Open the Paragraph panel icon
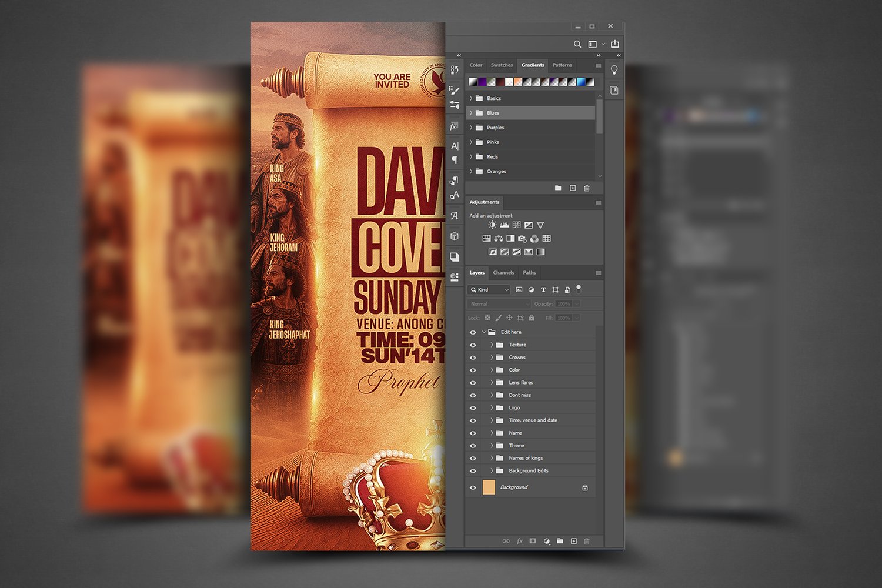The image size is (882, 588). [455, 160]
